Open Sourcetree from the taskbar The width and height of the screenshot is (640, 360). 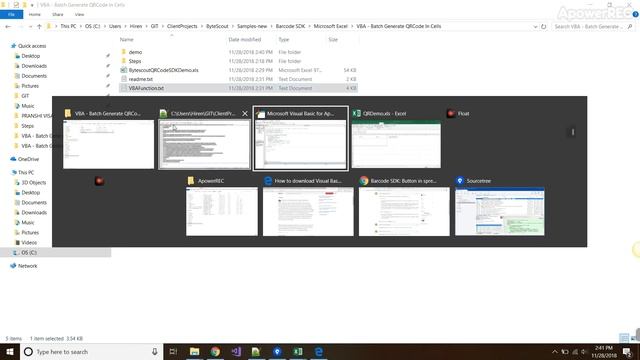coord(277,351)
